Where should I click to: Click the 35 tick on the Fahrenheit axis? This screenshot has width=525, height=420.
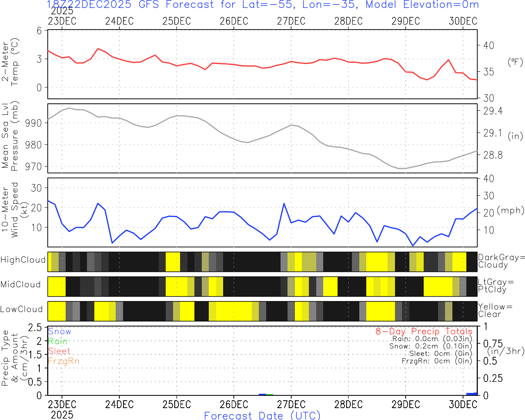488,72
